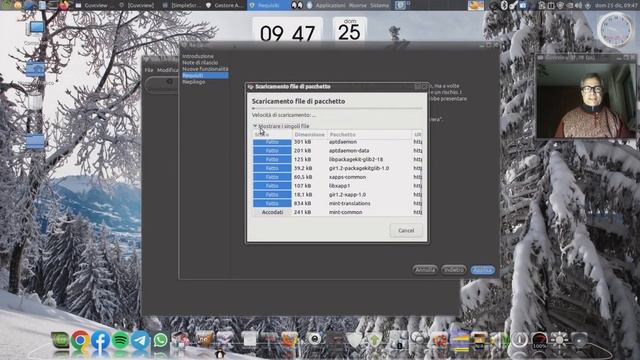Select the gir1.2-xapp-1.0 package row
This screenshot has height=360, width=640.
[x=337, y=195]
